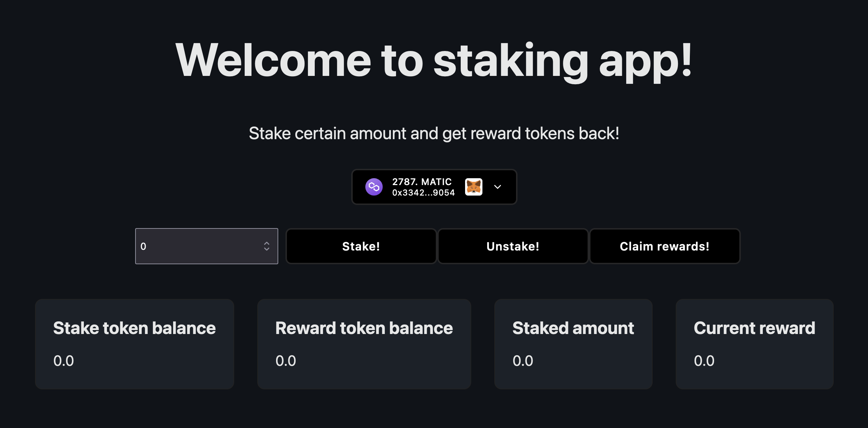Click the Polygon network icon
The height and width of the screenshot is (428, 868).
374,187
